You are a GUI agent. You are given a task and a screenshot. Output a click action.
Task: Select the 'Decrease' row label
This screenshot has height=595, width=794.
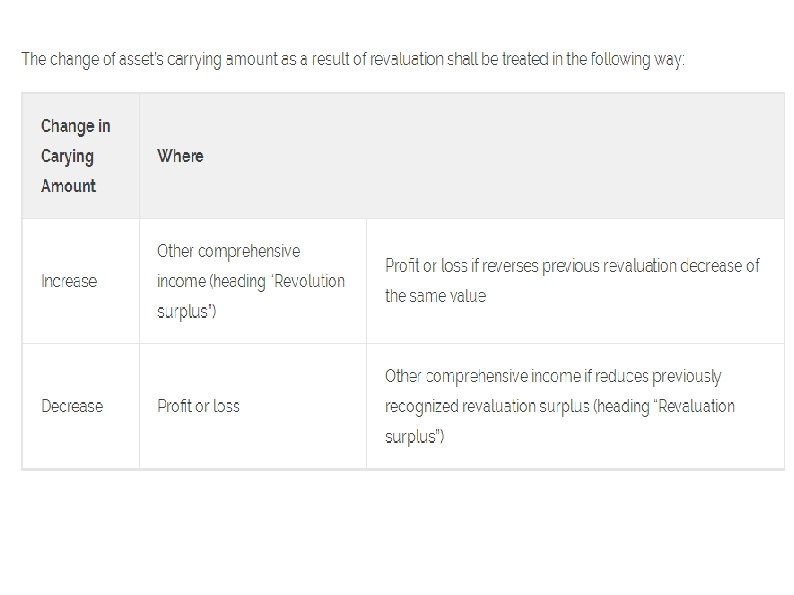(x=72, y=406)
